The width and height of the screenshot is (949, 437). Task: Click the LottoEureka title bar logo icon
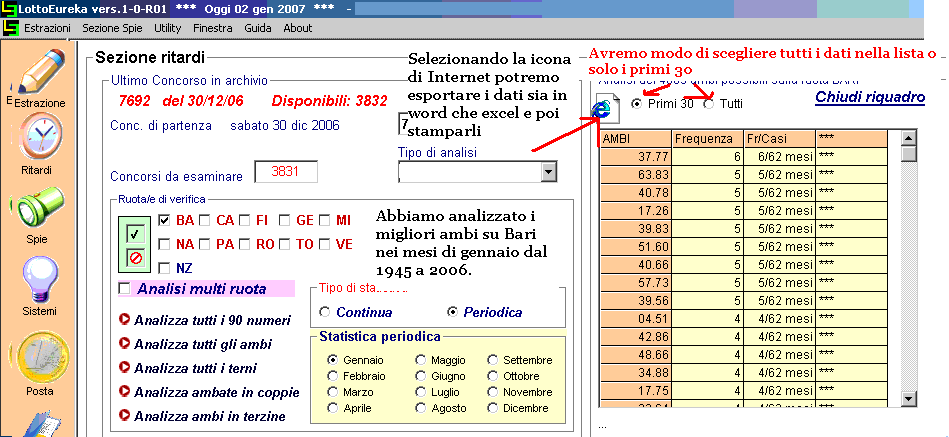click(x=8, y=8)
